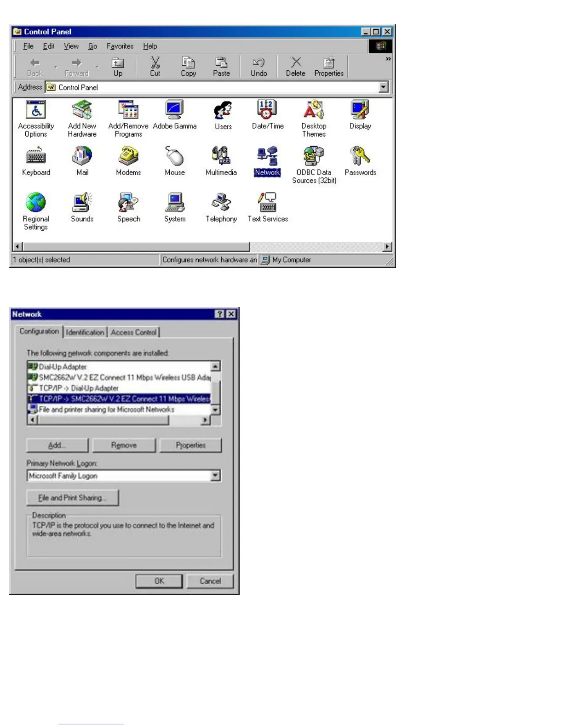Select ODBC Data Sources (32bit) icon
Viewport: 563px width, 728px height.
314,165
